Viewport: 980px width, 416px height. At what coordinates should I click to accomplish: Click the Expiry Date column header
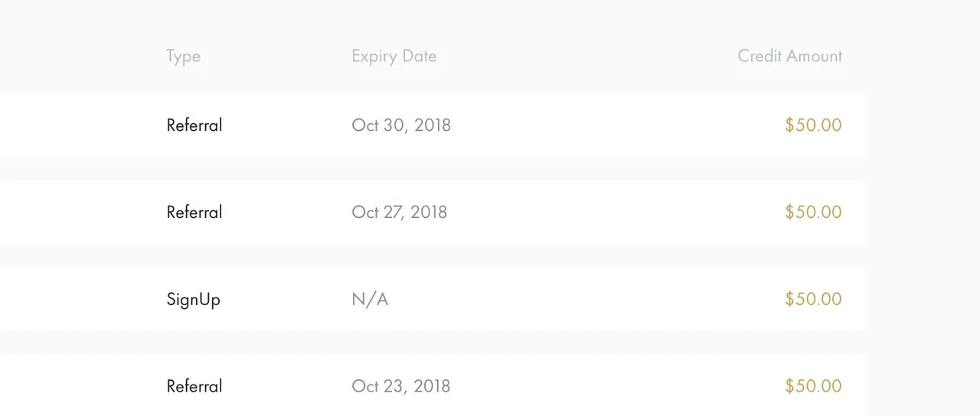tap(394, 56)
